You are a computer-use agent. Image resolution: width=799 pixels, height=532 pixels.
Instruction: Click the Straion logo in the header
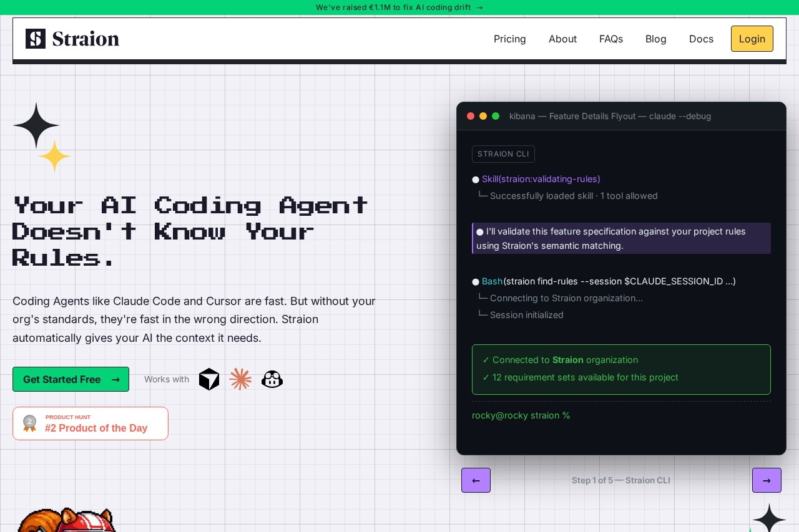(72, 39)
